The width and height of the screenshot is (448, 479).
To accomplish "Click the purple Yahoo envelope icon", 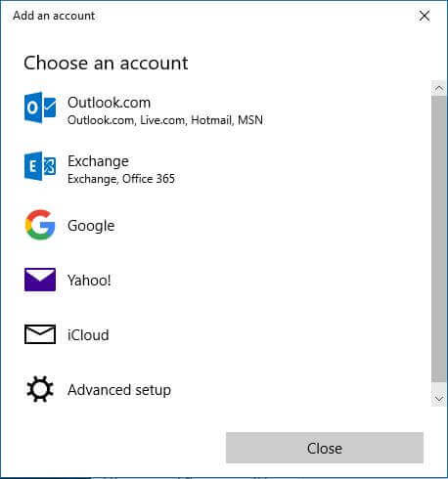I will [40, 280].
